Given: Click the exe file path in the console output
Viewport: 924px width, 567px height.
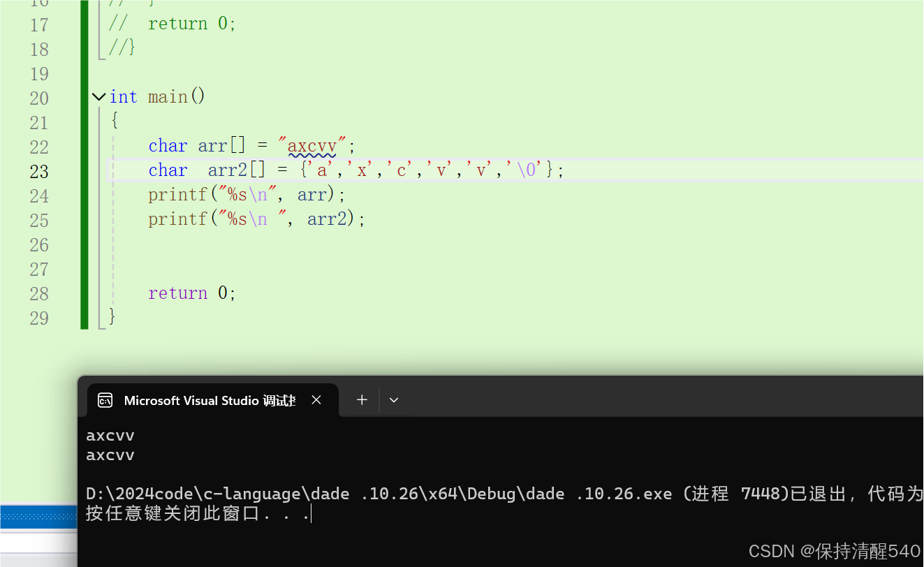Looking at the screenshot, I should coord(349,493).
